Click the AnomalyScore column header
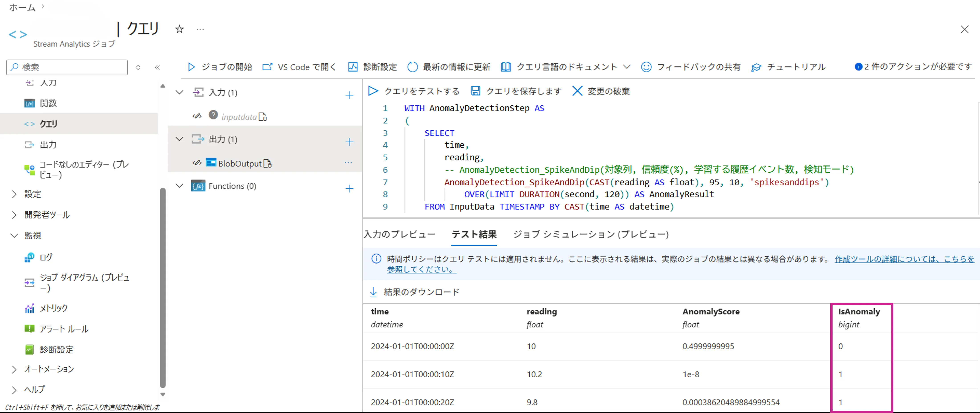The image size is (980, 413). (711, 312)
